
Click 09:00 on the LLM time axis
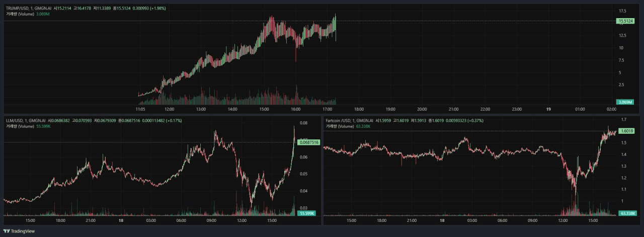tap(211, 220)
